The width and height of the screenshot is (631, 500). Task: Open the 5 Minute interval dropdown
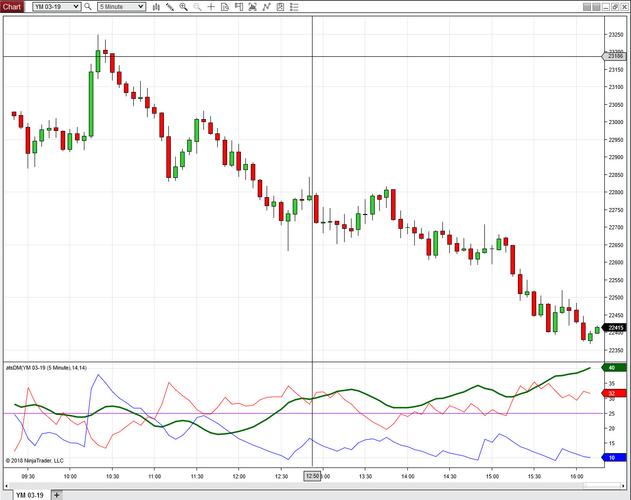[x=140, y=7]
